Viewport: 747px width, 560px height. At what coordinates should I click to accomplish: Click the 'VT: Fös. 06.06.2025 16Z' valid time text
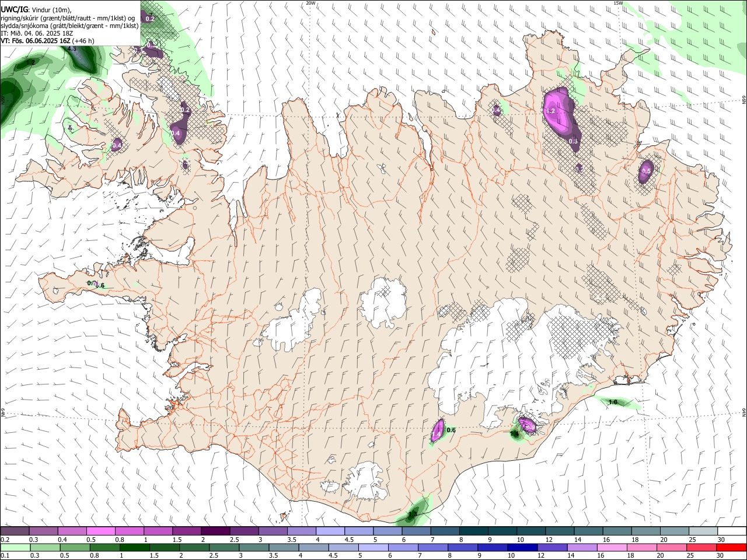coord(36,41)
